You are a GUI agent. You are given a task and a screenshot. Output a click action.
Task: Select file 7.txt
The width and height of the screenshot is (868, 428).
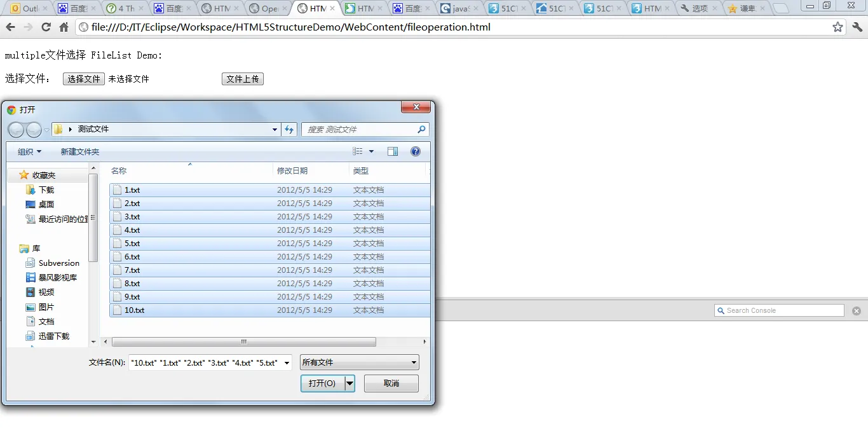[x=269, y=270]
